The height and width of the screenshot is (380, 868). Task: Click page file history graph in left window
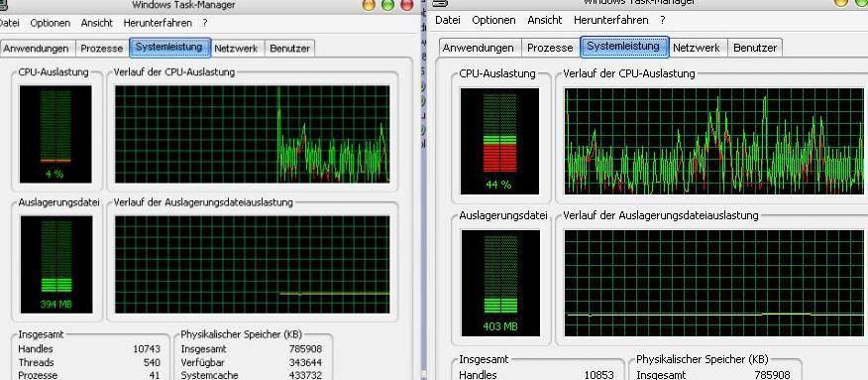253,265
